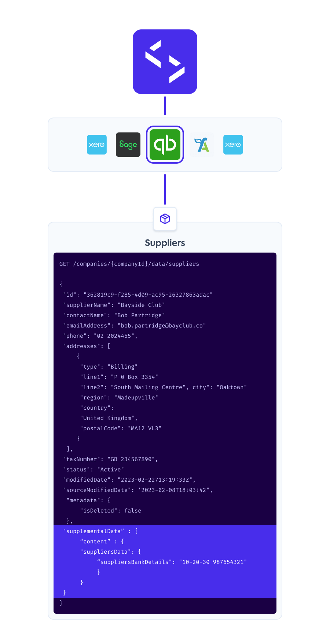Click the GET suppliers endpoint line
Screen dimensions: 330x644
click(129, 264)
